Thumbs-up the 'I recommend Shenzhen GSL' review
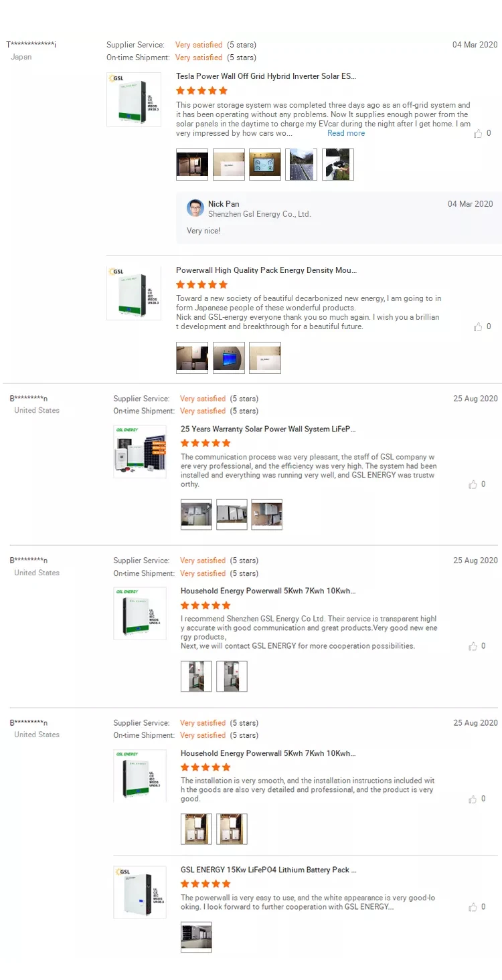This screenshot has width=502, height=980. (473, 646)
